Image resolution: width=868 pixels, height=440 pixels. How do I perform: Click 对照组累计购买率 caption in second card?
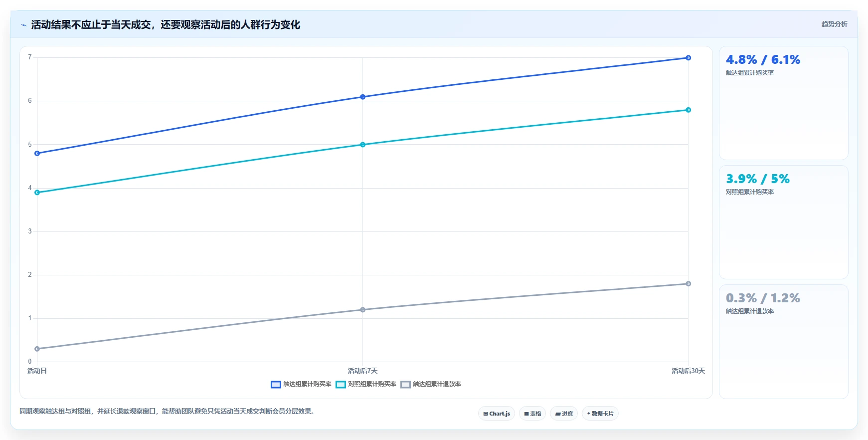[x=750, y=192]
